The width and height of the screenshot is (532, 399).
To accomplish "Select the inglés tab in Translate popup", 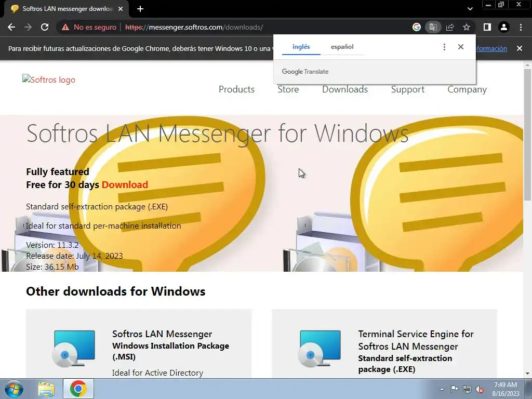I will coord(301,47).
